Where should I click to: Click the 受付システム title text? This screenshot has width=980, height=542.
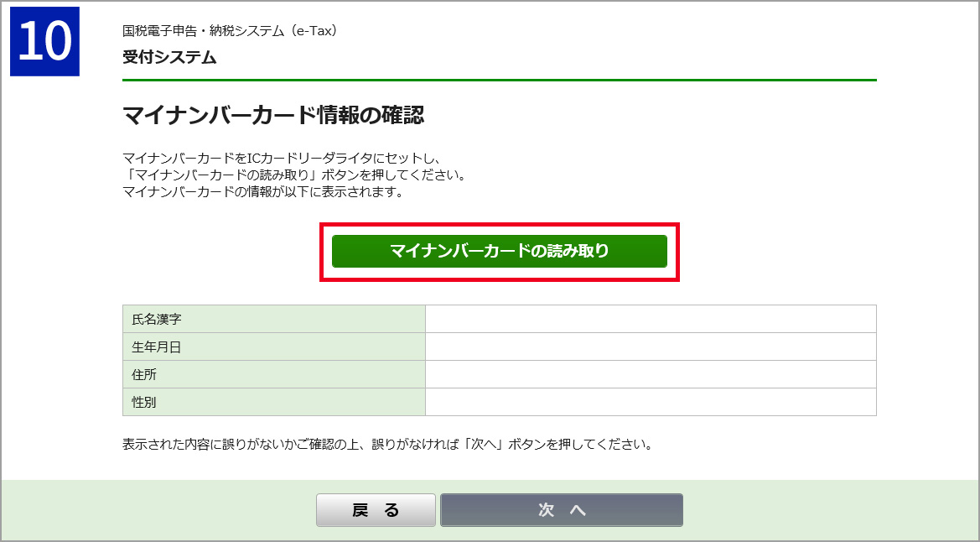click(x=169, y=57)
